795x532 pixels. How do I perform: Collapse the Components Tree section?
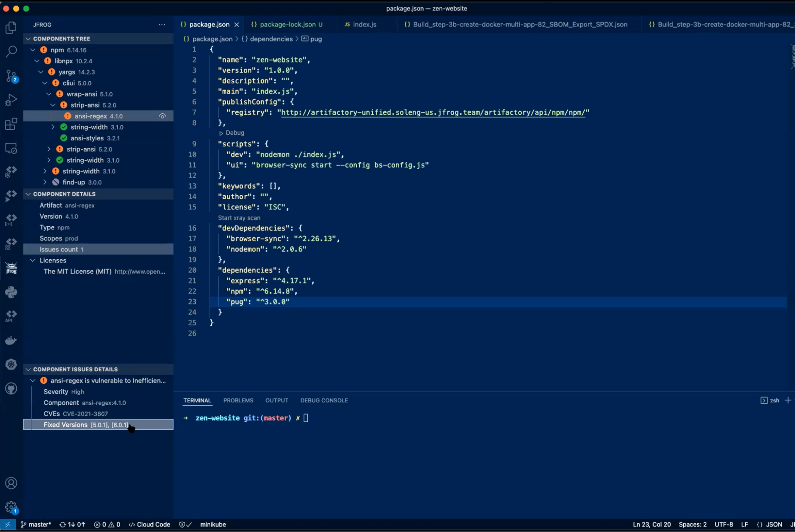coord(29,39)
